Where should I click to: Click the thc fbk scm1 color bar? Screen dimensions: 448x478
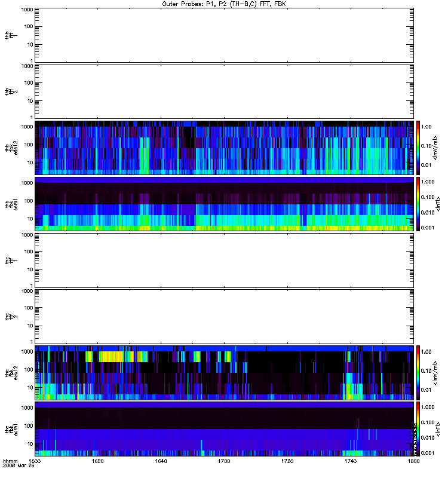418,429
